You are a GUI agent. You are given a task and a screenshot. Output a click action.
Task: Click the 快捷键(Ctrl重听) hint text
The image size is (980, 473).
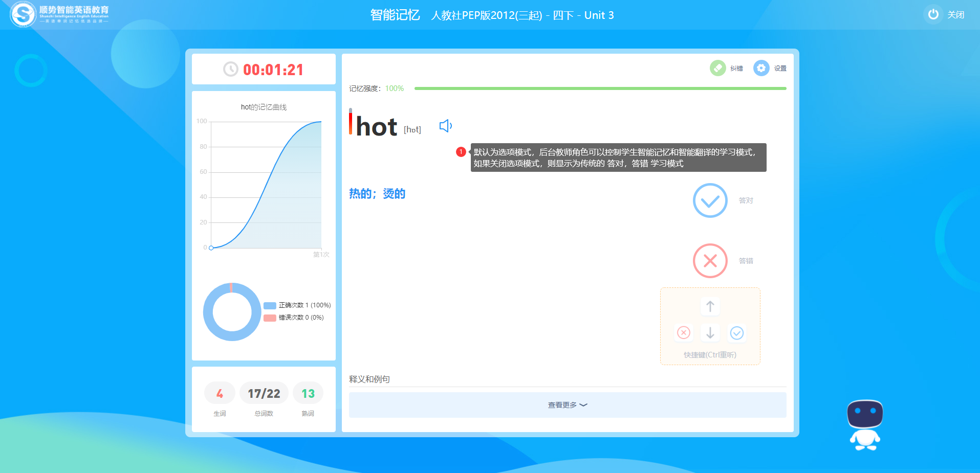tap(710, 355)
